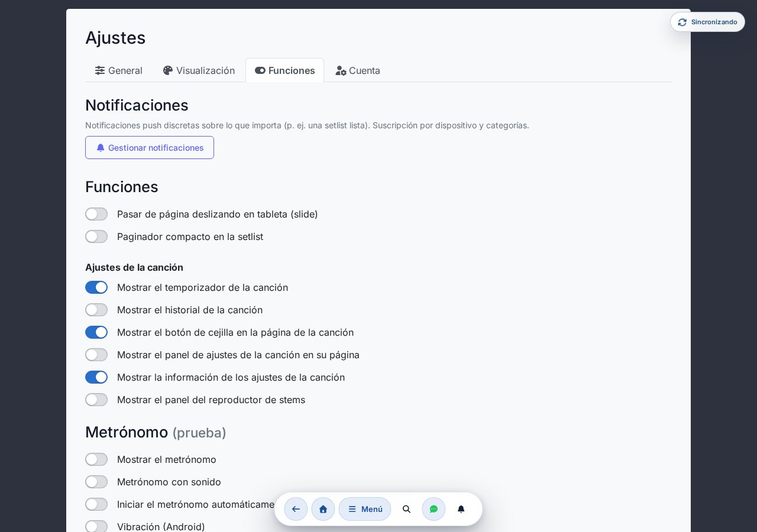Enable Mostrar el panel de ajustes toggle
This screenshot has width=757, height=532.
click(96, 355)
